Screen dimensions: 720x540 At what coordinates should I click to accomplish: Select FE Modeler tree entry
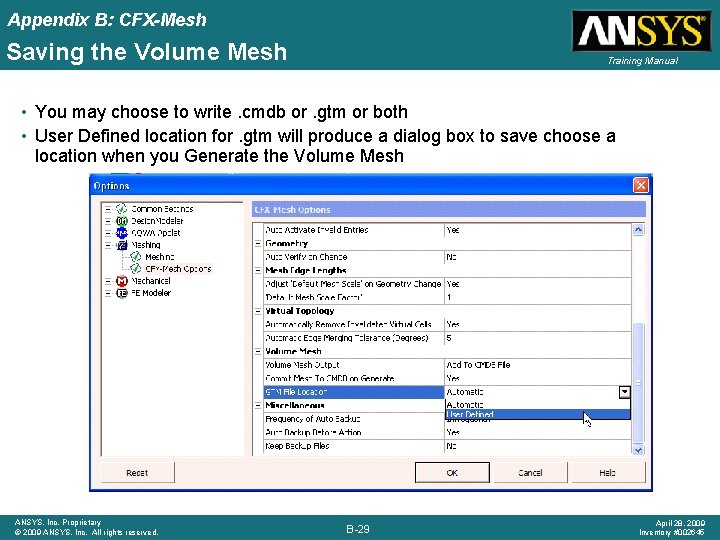pyautogui.click(x=151, y=292)
